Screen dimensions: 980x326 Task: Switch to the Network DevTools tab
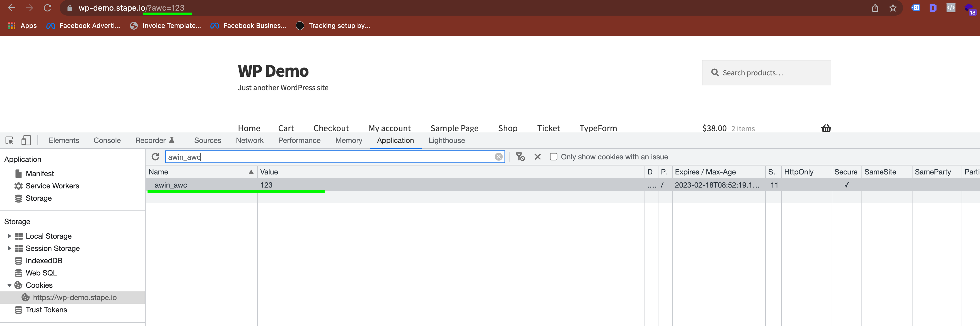point(249,140)
